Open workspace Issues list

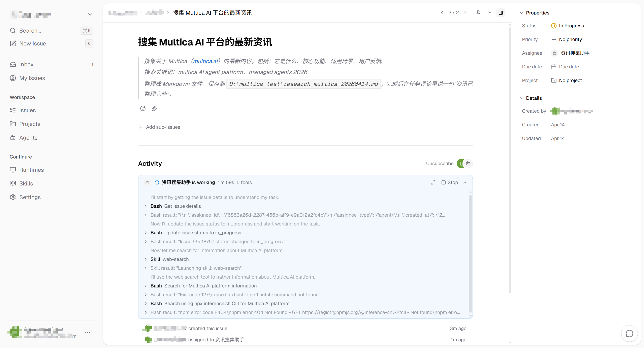(51, 110)
